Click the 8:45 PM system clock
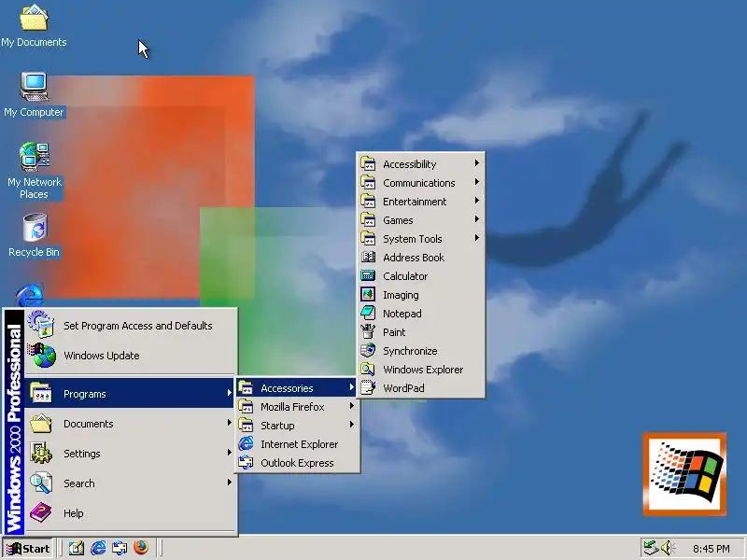The width and height of the screenshot is (747, 560). pyautogui.click(x=711, y=549)
